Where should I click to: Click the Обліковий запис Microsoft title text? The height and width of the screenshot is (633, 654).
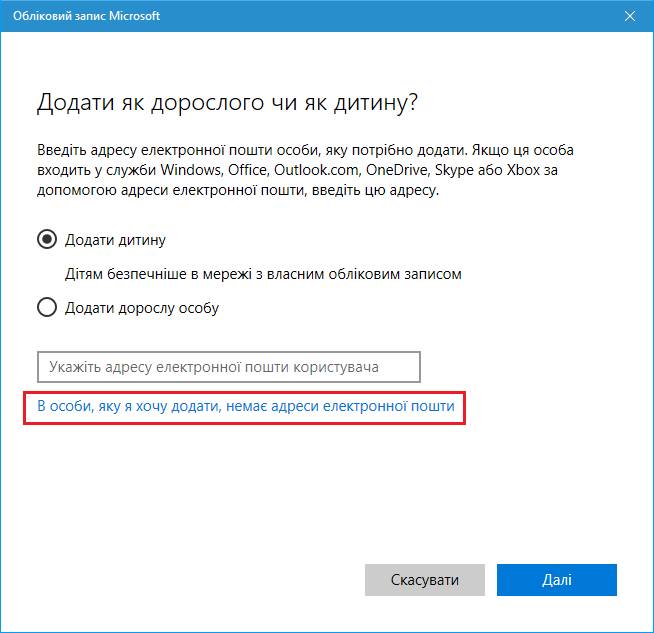point(86,16)
